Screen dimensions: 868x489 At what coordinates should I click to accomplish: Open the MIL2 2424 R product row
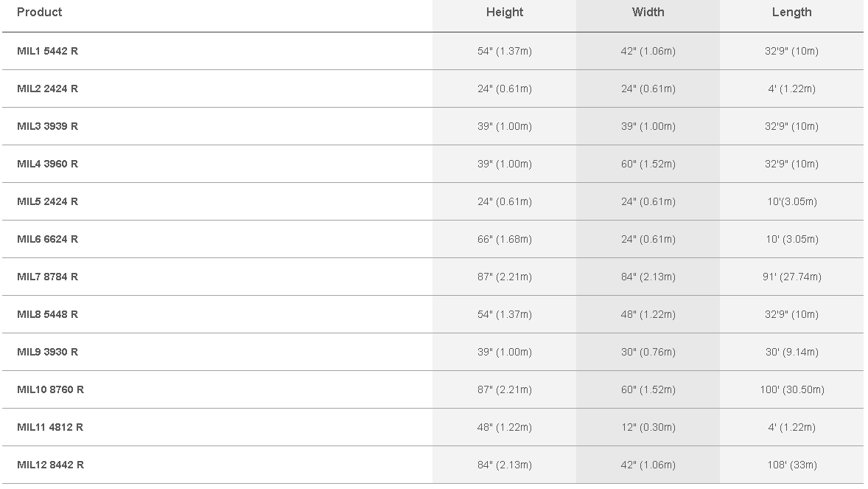47,89
